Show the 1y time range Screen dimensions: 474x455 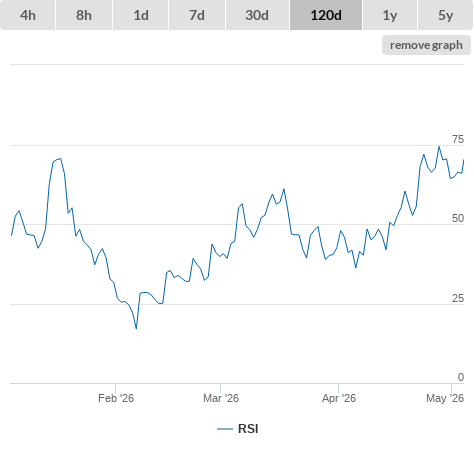tap(390, 15)
